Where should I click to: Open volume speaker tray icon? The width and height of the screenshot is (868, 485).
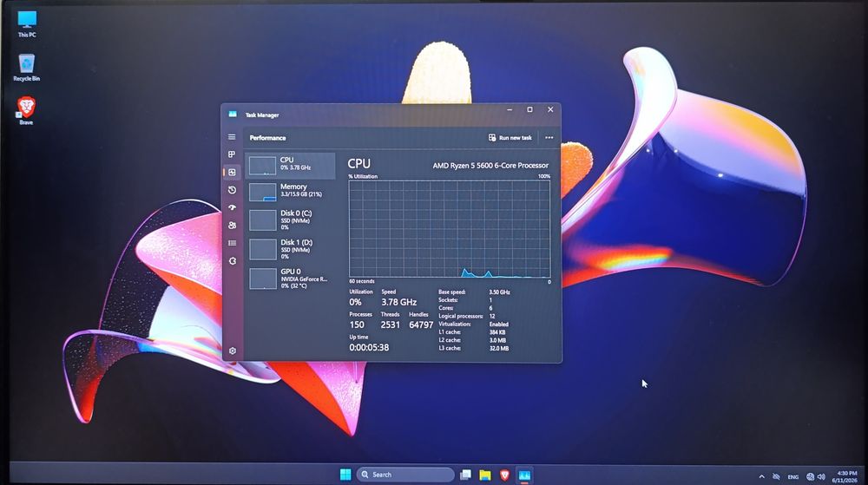821,476
